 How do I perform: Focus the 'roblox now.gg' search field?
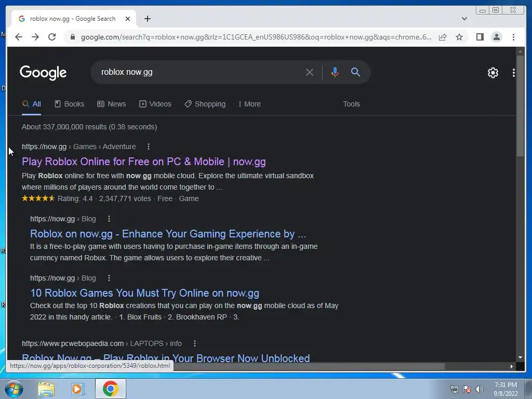click(x=200, y=72)
